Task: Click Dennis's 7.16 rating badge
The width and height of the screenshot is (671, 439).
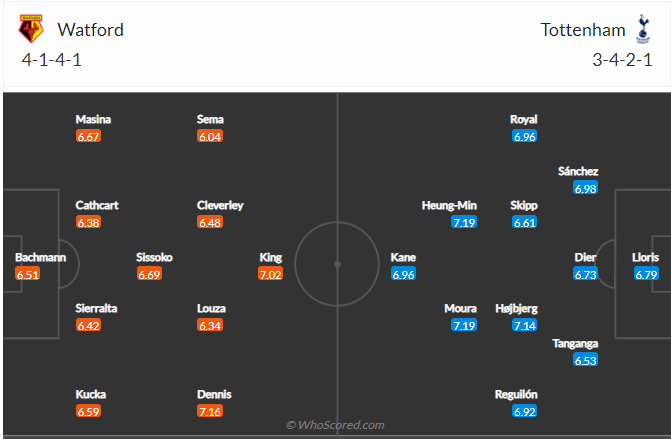Action: click(x=210, y=411)
